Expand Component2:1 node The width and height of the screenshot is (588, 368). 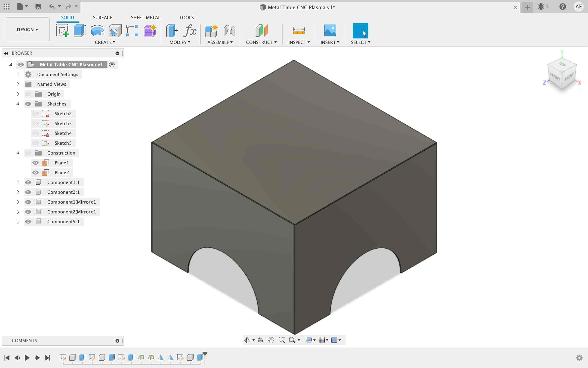point(18,192)
